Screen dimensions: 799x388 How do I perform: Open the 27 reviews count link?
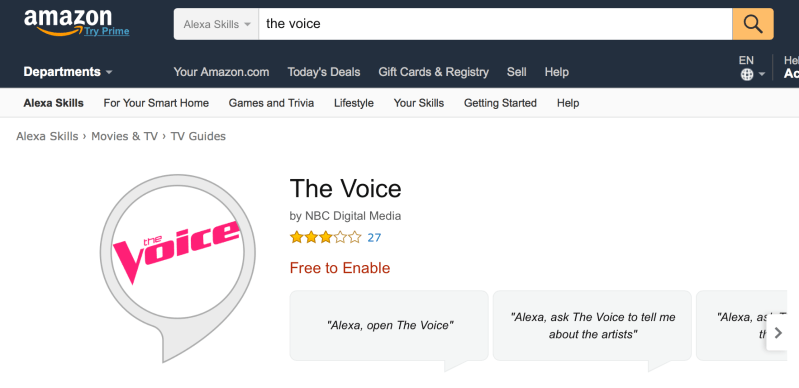point(374,238)
